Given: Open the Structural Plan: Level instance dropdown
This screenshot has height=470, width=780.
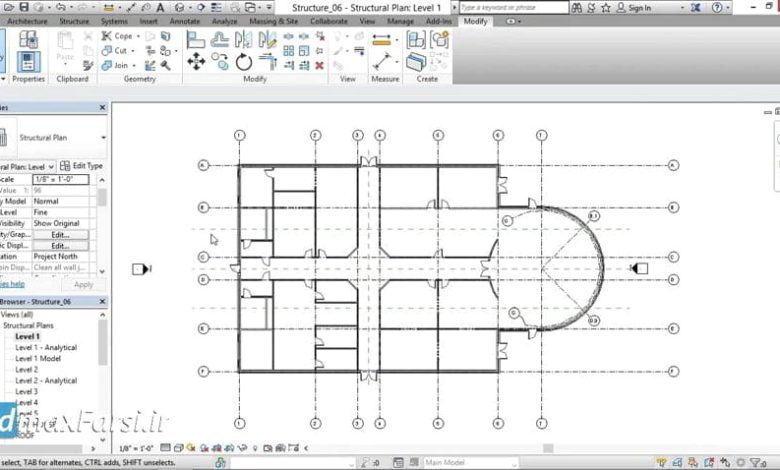Looking at the screenshot, I should pos(51,167).
